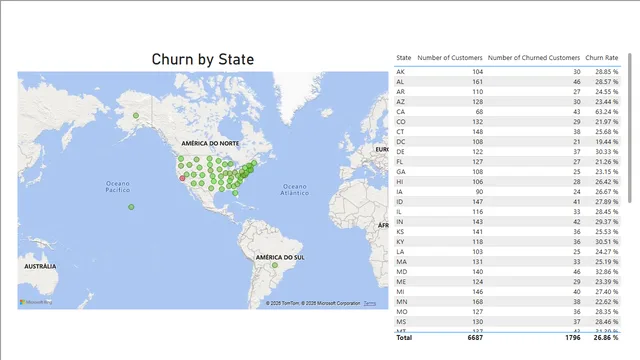Image resolution: width=640 pixels, height=360 pixels.
Task: Select the GA state cell
Action: 401,171
